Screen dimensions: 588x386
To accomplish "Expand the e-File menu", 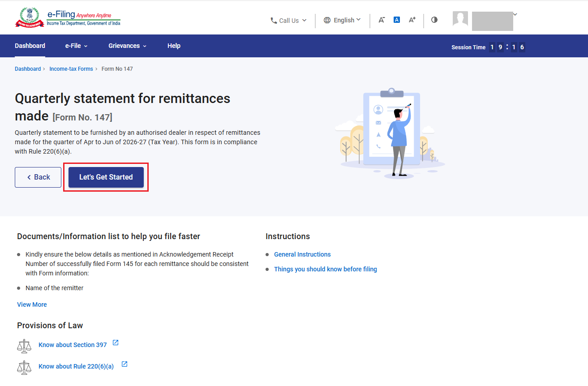I will [76, 46].
